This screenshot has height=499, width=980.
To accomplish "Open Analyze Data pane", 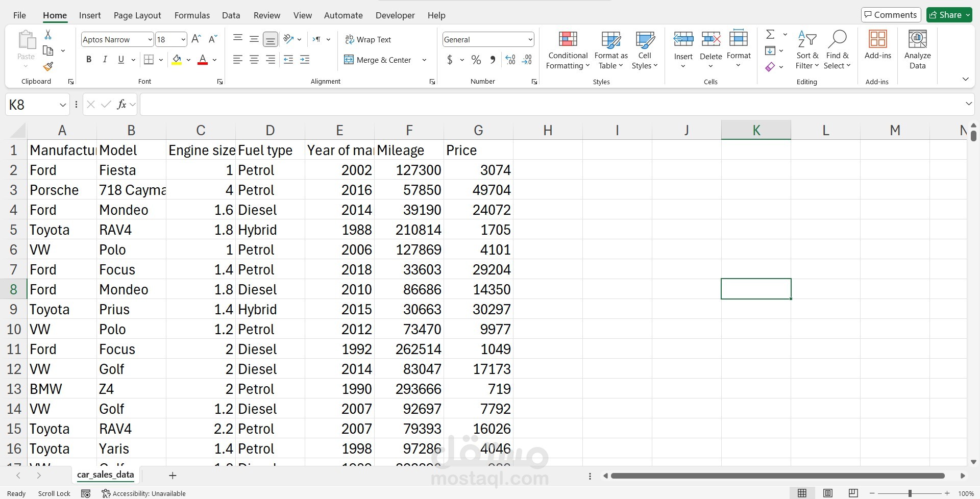I will 917,49.
